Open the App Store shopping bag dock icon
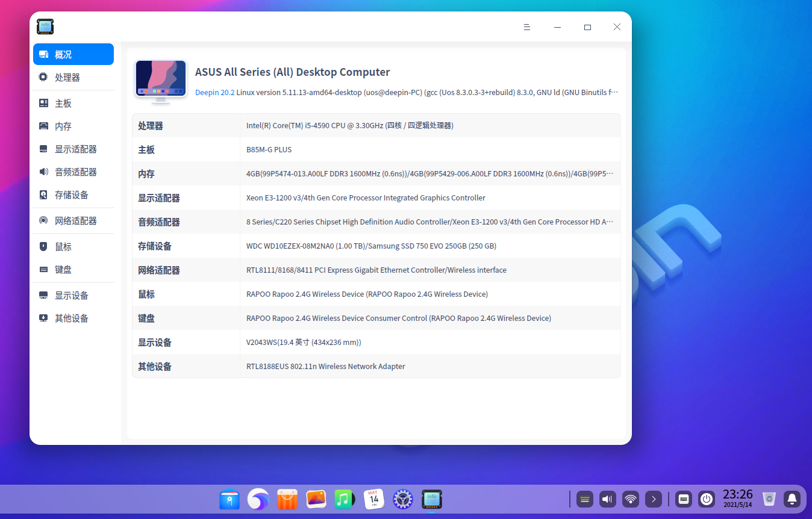This screenshot has height=519, width=812. coord(287,499)
